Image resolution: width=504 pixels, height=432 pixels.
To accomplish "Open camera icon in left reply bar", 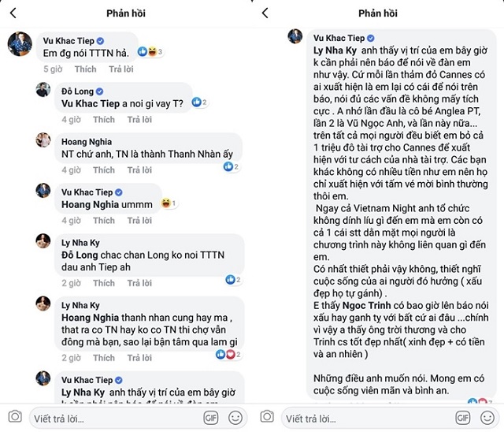I will pyautogui.click(x=14, y=417).
